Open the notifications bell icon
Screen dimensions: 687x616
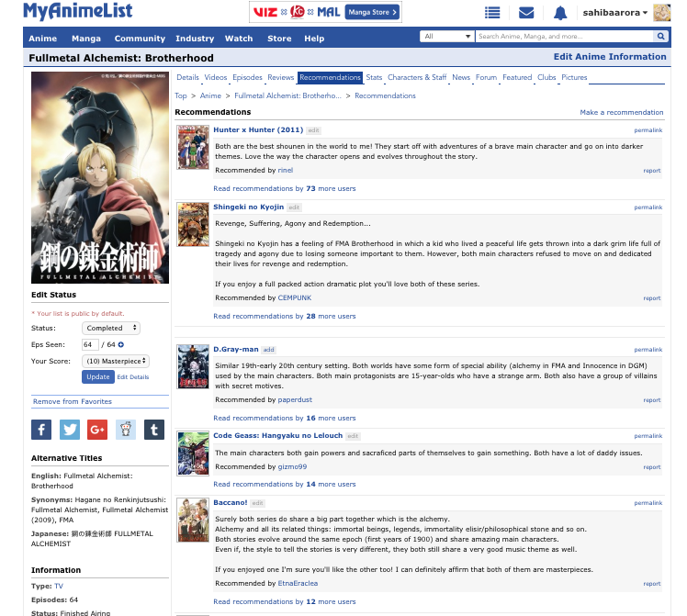pos(560,13)
